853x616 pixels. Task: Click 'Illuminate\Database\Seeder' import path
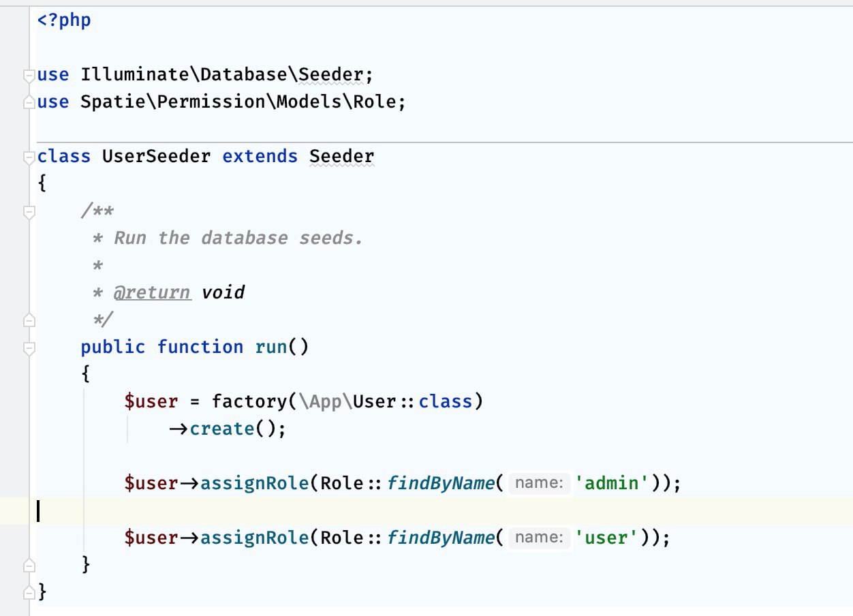click(222, 74)
